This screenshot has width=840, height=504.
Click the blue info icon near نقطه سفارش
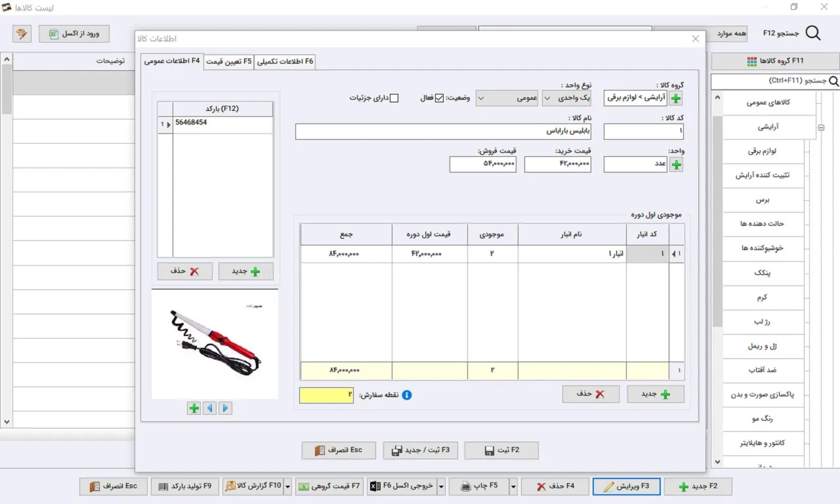point(407,395)
